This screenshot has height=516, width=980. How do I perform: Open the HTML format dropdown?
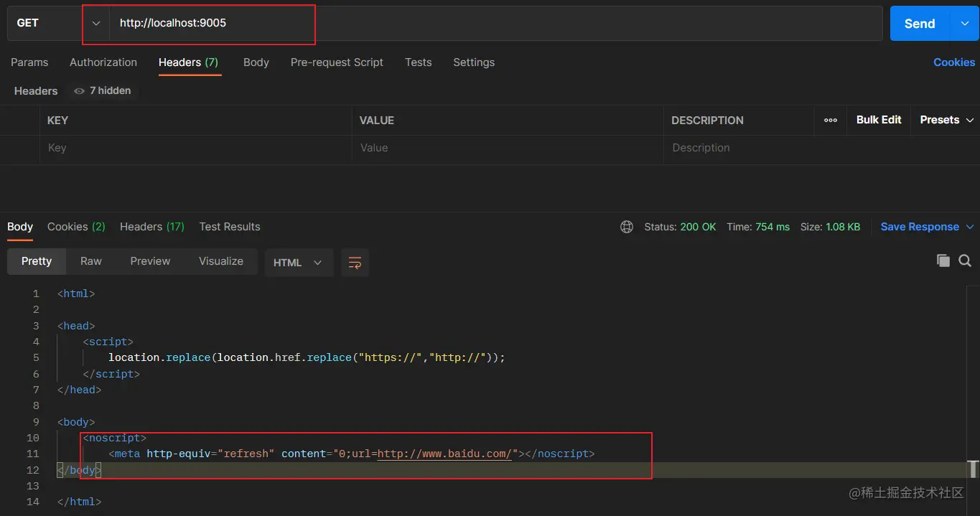click(298, 263)
